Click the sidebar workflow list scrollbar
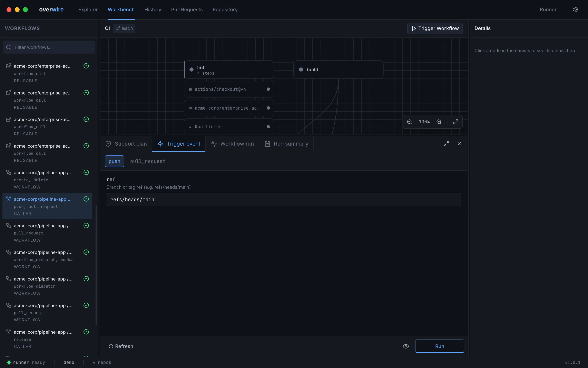The height and width of the screenshot is (368, 588). [96, 265]
